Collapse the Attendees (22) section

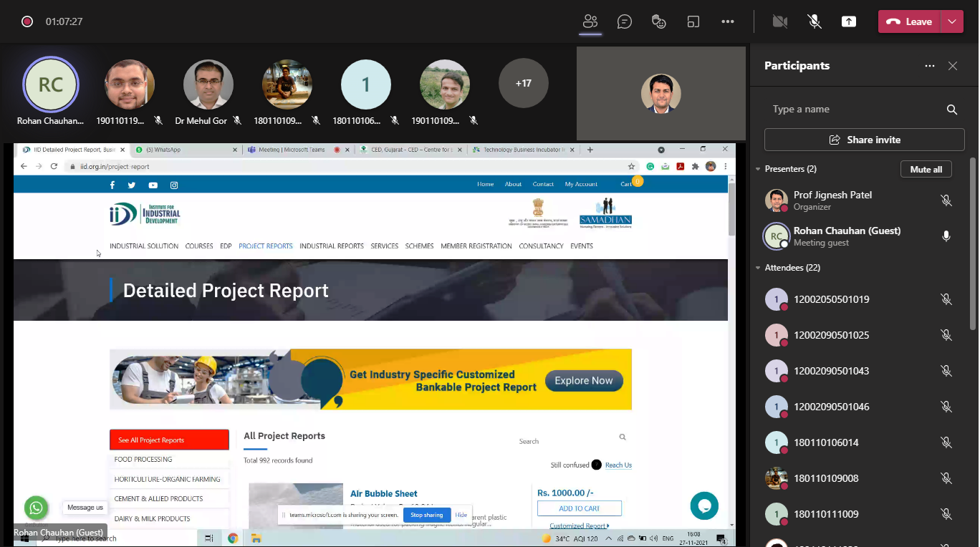[759, 268]
